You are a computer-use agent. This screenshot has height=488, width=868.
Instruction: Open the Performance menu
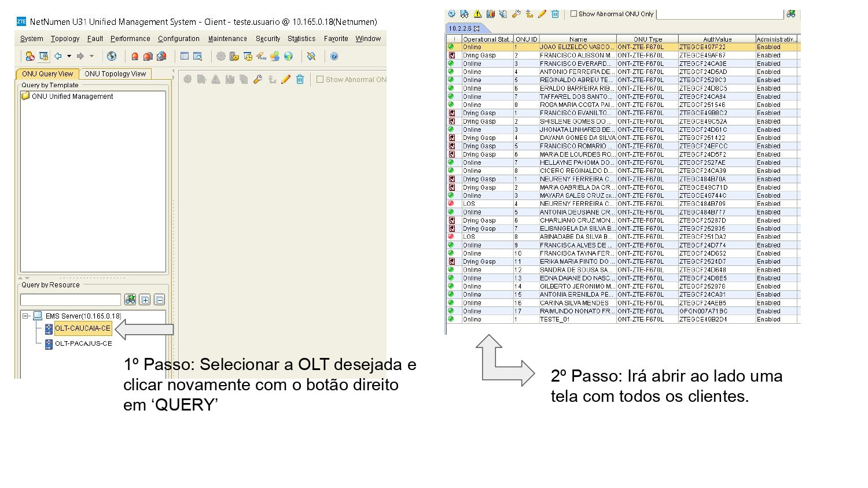(x=130, y=39)
